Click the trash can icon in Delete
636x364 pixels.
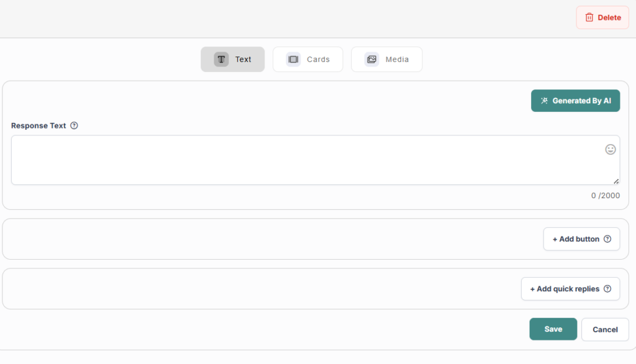point(589,17)
